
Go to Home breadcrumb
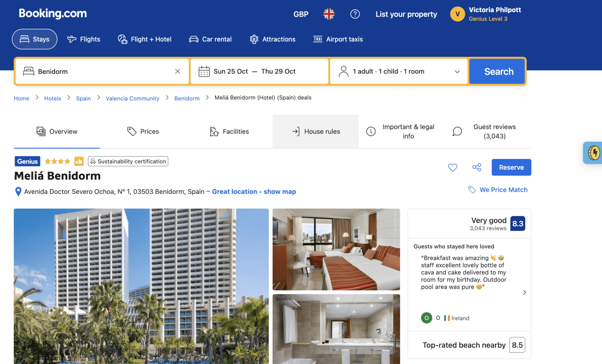tap(21, 98)
